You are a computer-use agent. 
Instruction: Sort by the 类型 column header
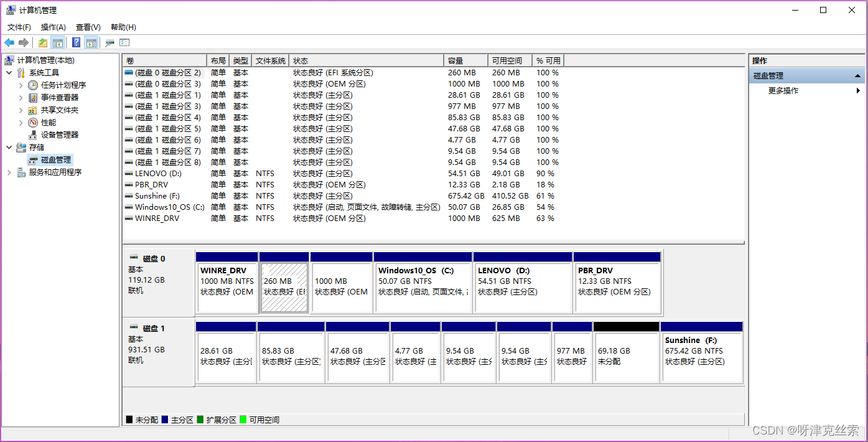click(x=241, y=60)
